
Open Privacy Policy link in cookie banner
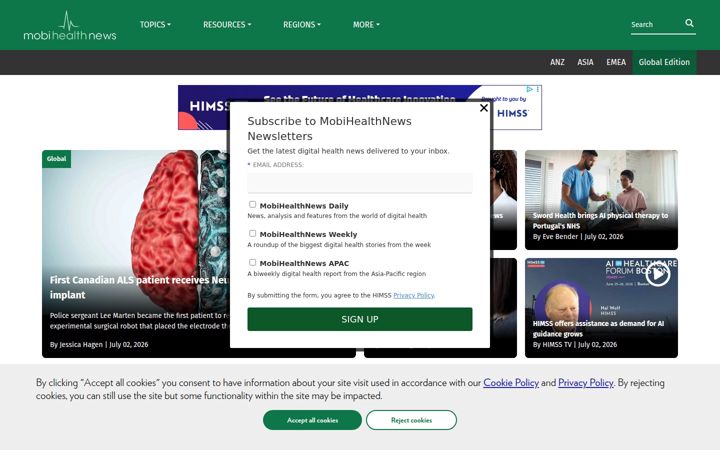(585, 382)
